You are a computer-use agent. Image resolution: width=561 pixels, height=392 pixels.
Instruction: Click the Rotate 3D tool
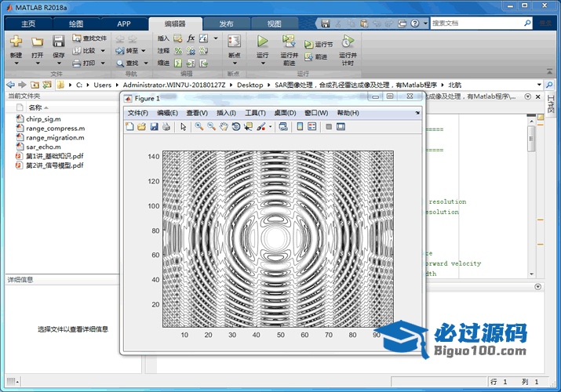coord(235,126)
